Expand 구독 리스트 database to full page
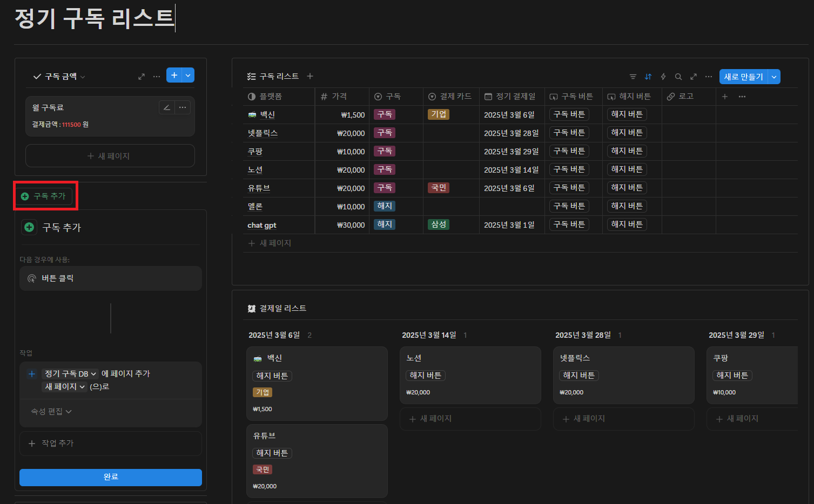This screenshot has width=814, height=504. tap(694, 77)
